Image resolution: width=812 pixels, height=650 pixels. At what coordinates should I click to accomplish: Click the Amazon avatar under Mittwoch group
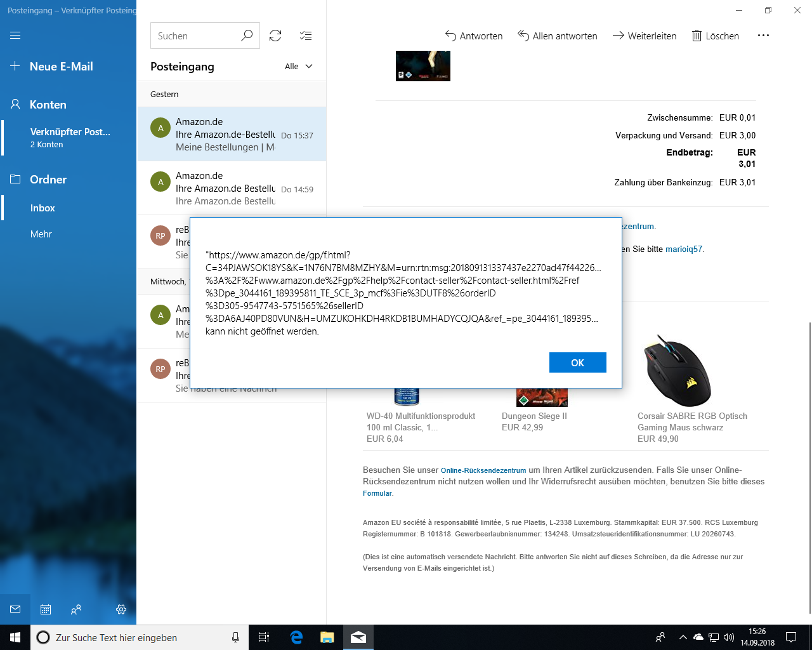point(160,315)
